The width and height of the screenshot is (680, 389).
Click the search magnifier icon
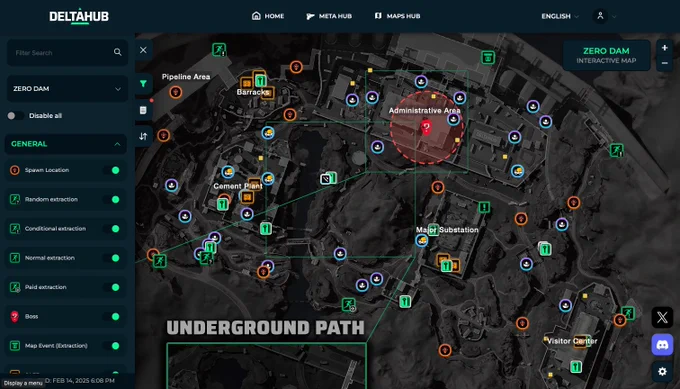pyautogui.click(x=118, y=52)
